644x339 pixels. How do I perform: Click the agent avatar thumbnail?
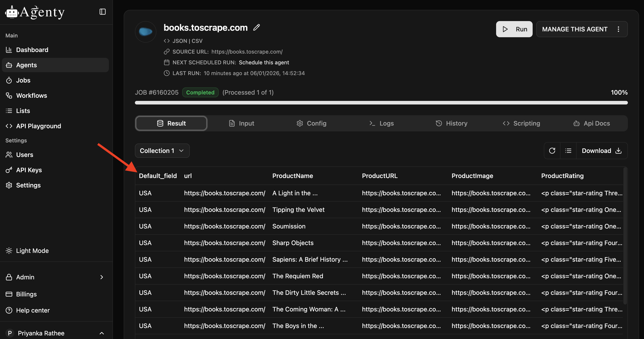(145, 32)
